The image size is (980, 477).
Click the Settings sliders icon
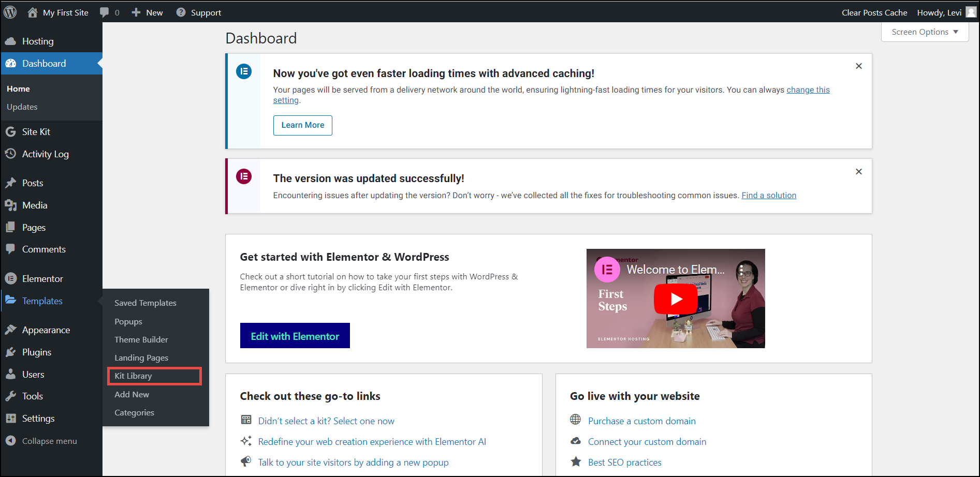[11, 419]
